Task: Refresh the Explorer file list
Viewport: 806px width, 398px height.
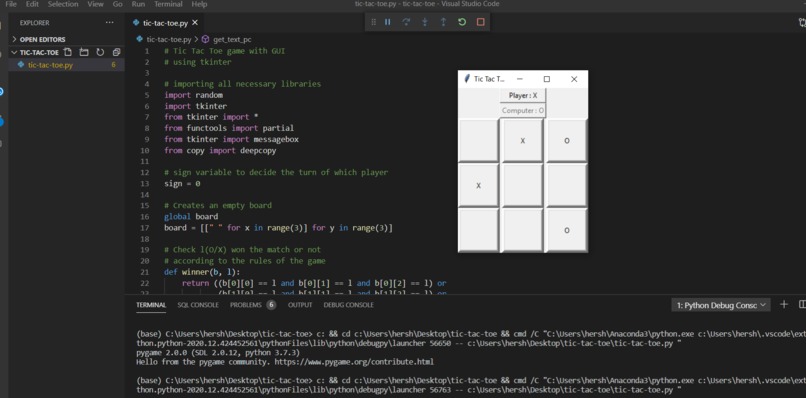Action: [100, 52]
